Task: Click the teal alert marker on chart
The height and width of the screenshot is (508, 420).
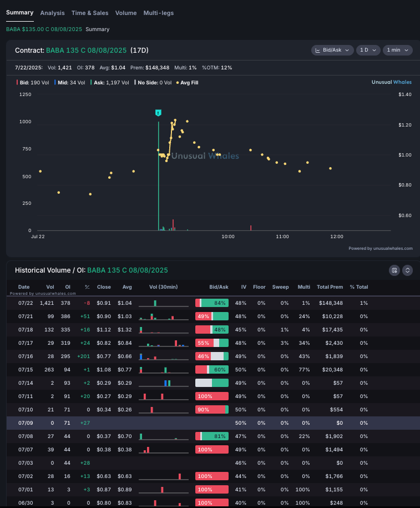Action: click(x=158, y=113)
